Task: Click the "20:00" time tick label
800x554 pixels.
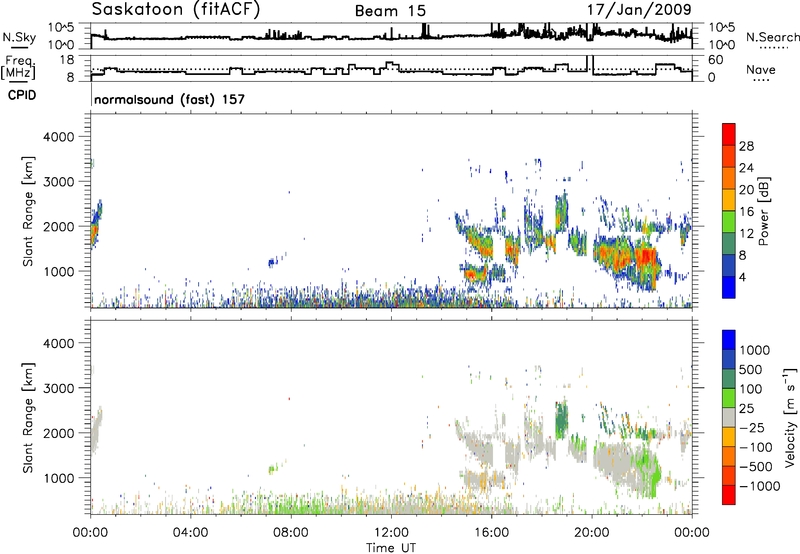Action: pyautogui.click(x=592, y=533)
